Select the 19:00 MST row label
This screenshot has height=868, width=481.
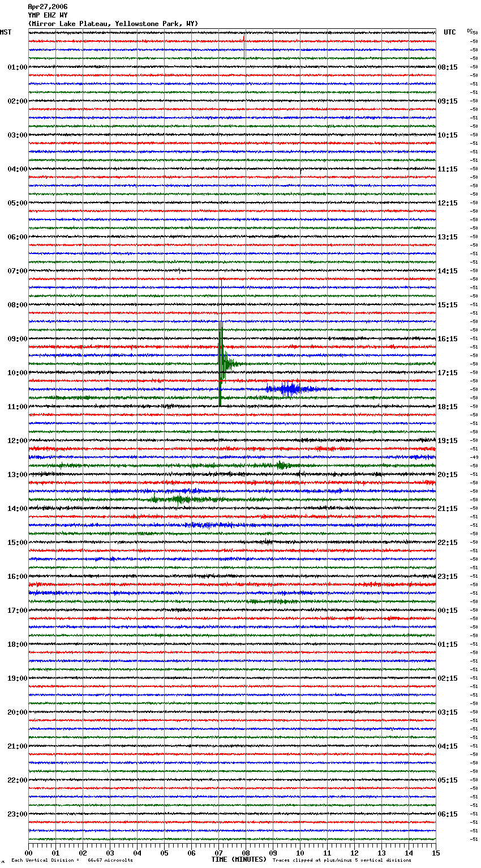coord(18,678)
